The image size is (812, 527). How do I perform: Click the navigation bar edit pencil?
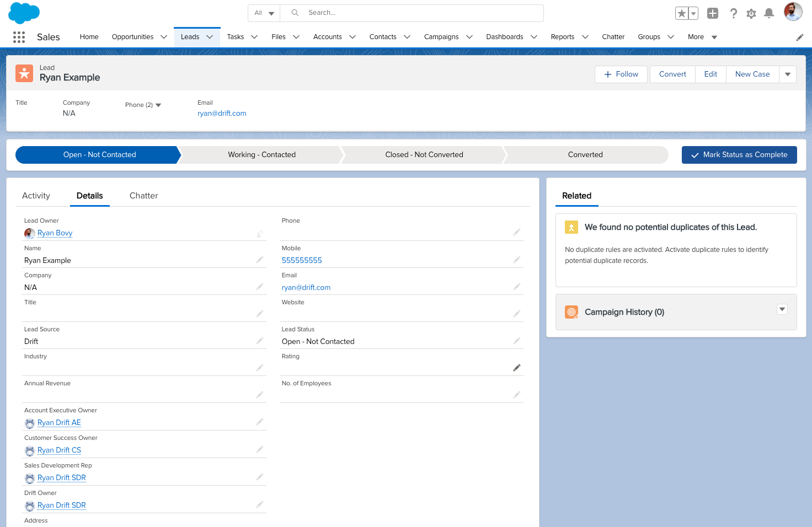[x=800, y=37]
